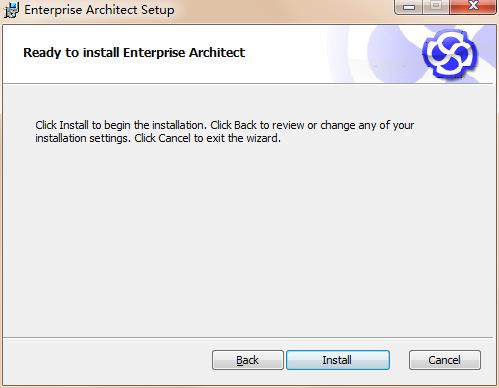Cancel the Enterprise Architect setup wizard

coord(445,360)
